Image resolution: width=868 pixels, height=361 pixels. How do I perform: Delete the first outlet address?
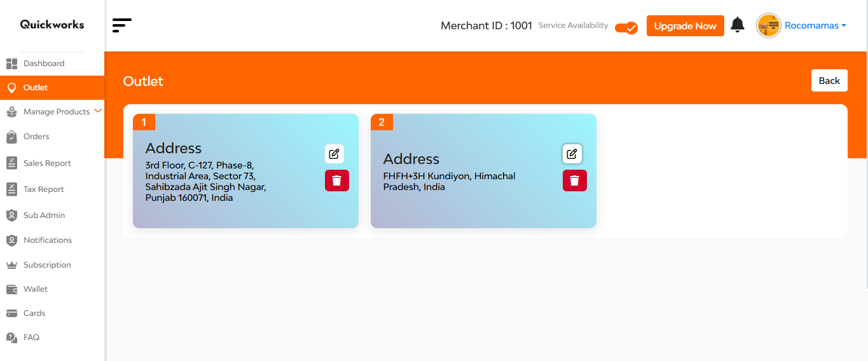tap(336, 180)
